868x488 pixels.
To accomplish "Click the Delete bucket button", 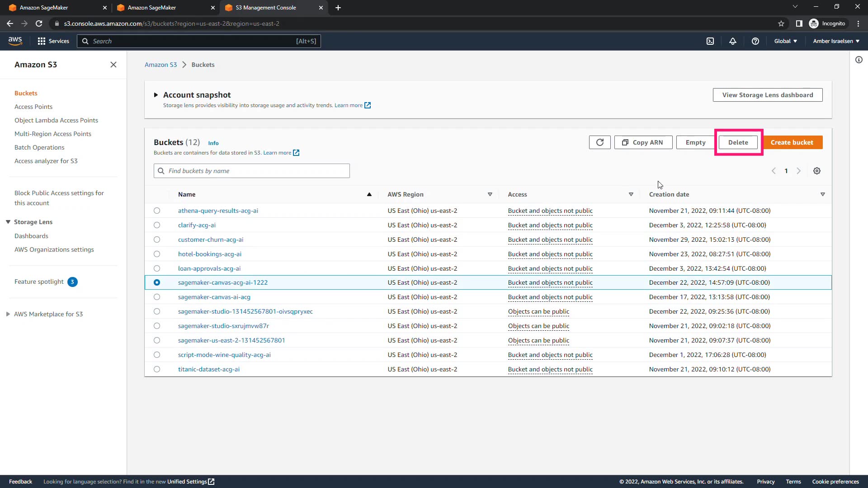I will pyautogui.click(x=738, y=142).
